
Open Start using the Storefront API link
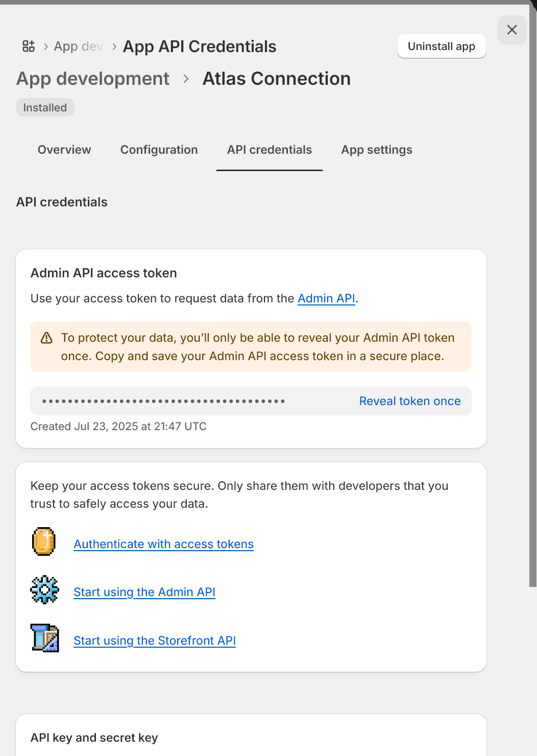(x=155, y=641)
